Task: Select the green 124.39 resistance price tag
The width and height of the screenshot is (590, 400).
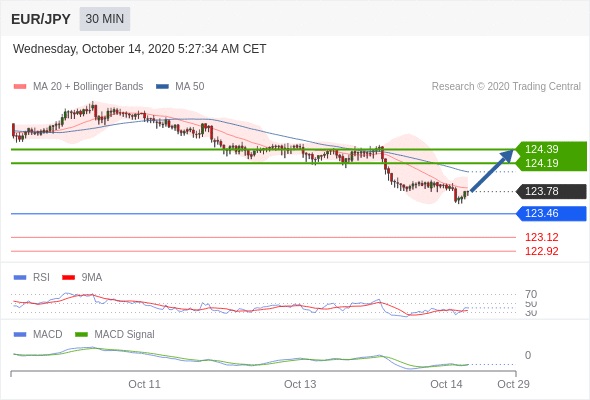Action: point(551,149)
